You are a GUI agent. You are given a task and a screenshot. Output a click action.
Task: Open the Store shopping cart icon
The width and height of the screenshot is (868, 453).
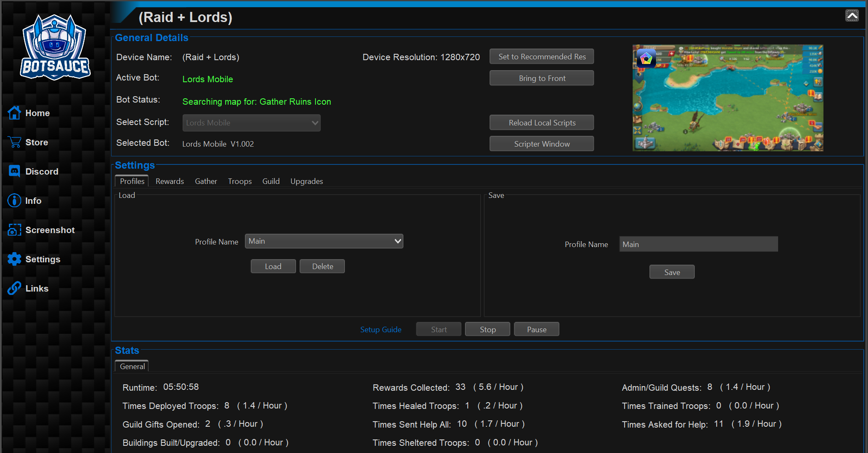point(14,142)
